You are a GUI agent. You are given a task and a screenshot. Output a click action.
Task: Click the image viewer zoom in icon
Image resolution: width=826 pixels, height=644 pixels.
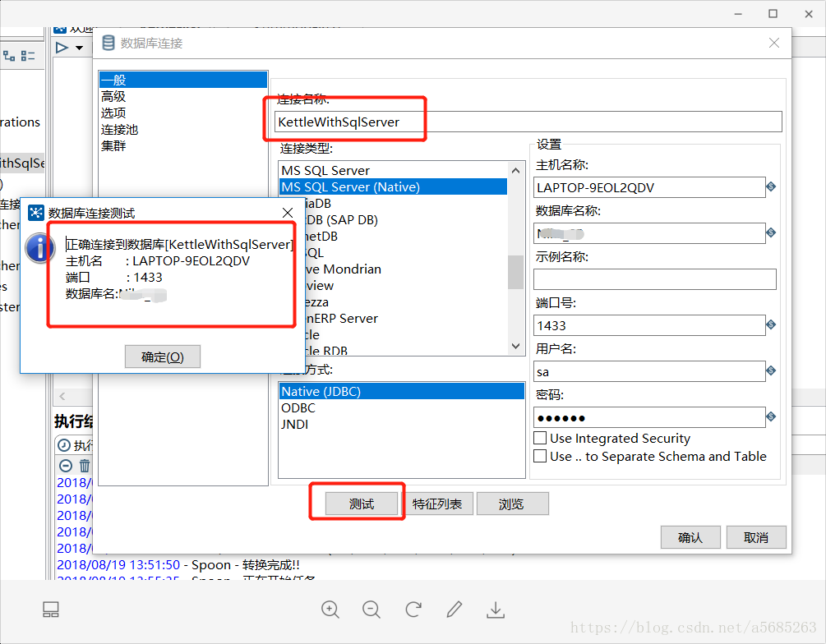[330, 609]
